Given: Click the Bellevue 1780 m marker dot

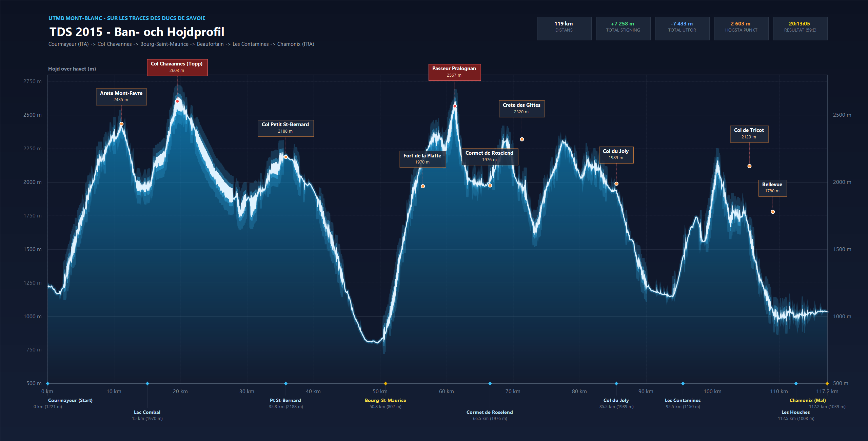Looking at the screenshot, I should [x=773, y=212].
